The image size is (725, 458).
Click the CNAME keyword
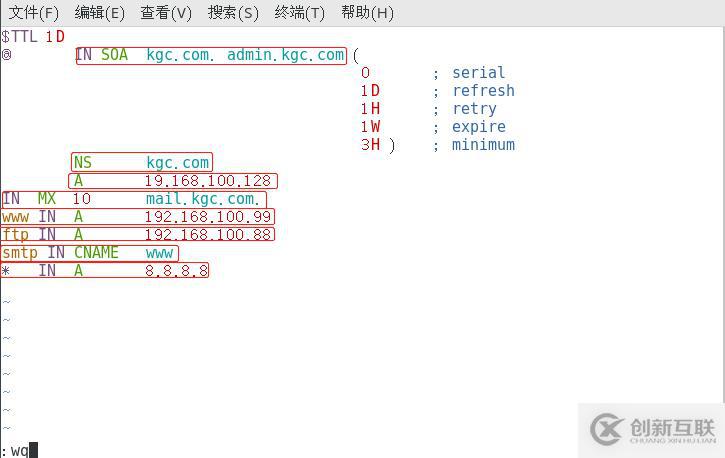(96, 253)
